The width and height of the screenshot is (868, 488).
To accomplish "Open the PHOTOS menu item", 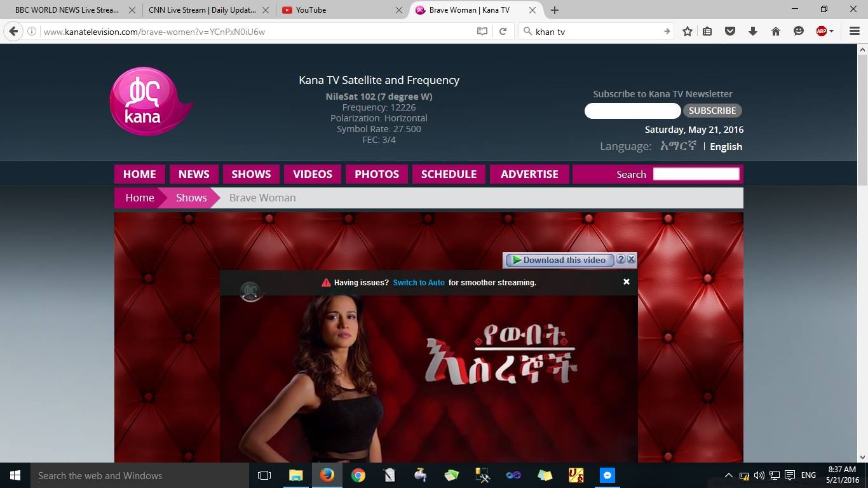I will pos(377,174).
